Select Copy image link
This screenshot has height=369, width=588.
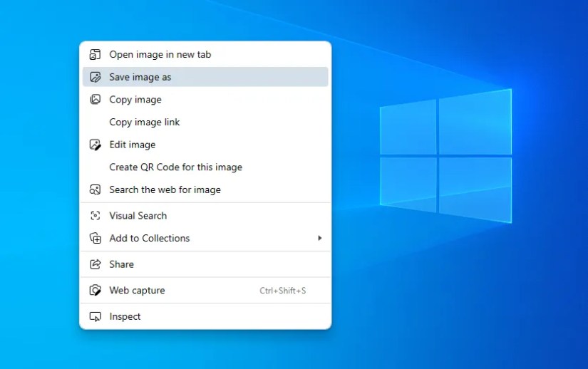(205, 122)
